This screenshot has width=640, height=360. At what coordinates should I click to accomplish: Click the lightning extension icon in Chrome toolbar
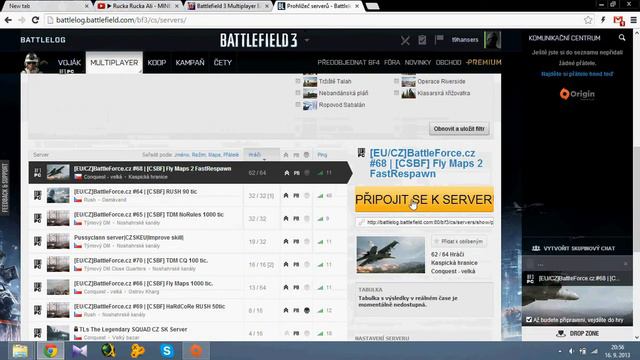point(603,20)
